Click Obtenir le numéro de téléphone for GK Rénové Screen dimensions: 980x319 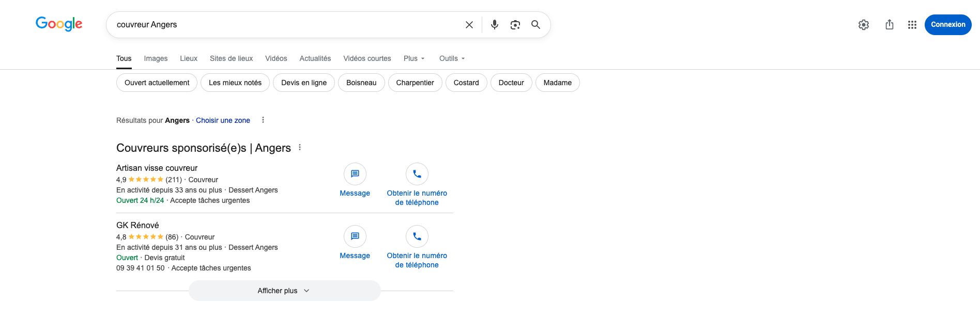417,260
